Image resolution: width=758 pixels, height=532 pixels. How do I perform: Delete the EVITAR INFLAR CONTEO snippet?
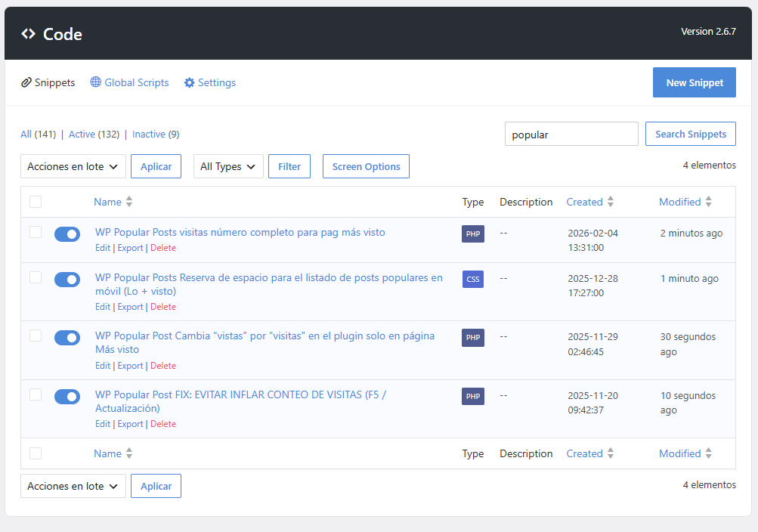[x=163, y=424]
